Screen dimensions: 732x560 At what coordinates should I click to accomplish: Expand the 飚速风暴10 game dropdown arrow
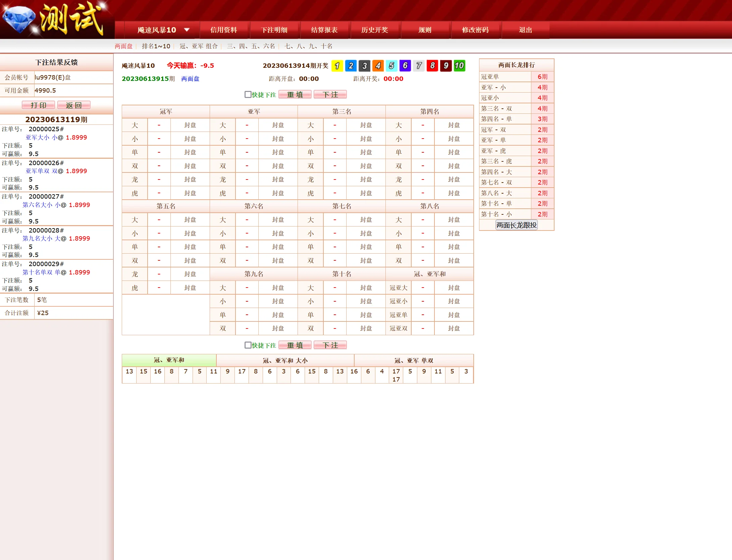click(187, 30)
